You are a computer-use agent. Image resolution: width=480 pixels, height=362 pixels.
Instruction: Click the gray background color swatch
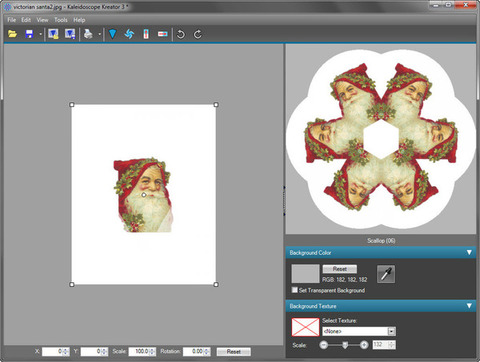(305, 274)
